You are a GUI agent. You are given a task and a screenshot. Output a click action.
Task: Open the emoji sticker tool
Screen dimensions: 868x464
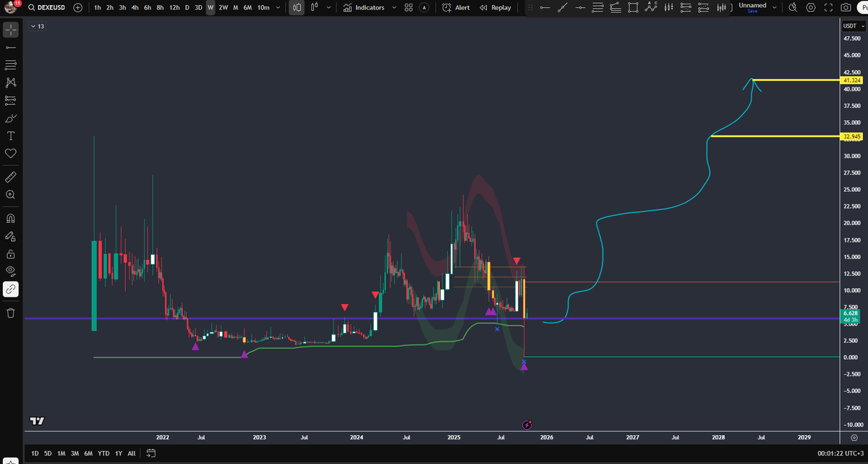(10, 153)
